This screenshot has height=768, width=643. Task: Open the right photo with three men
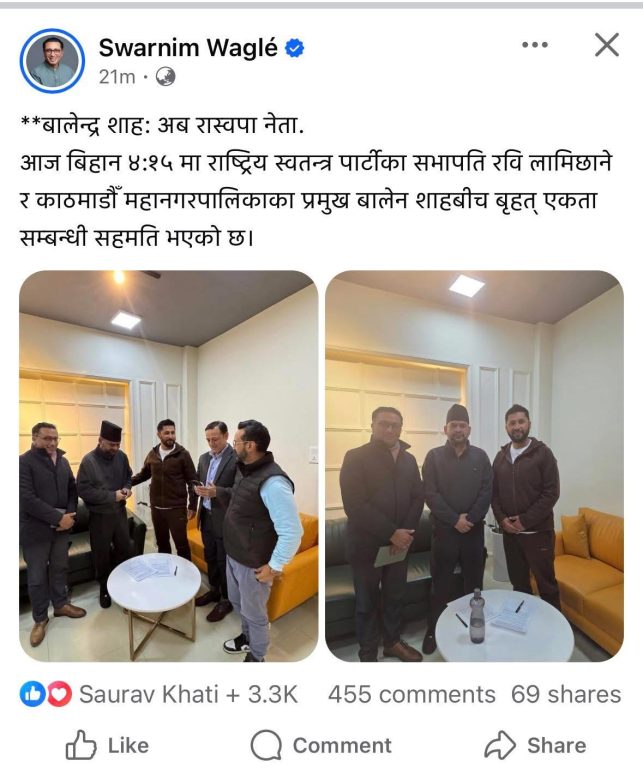tap(474, 466)
